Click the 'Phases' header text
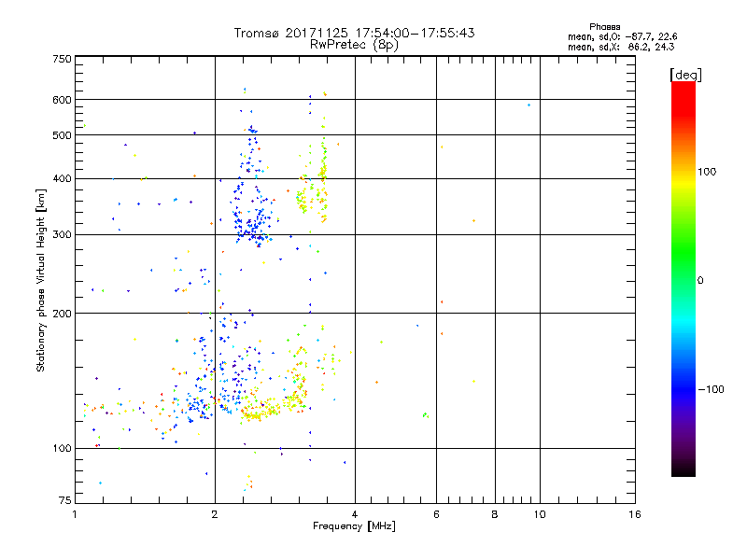The image size is (747, 560). click(604, 27)
